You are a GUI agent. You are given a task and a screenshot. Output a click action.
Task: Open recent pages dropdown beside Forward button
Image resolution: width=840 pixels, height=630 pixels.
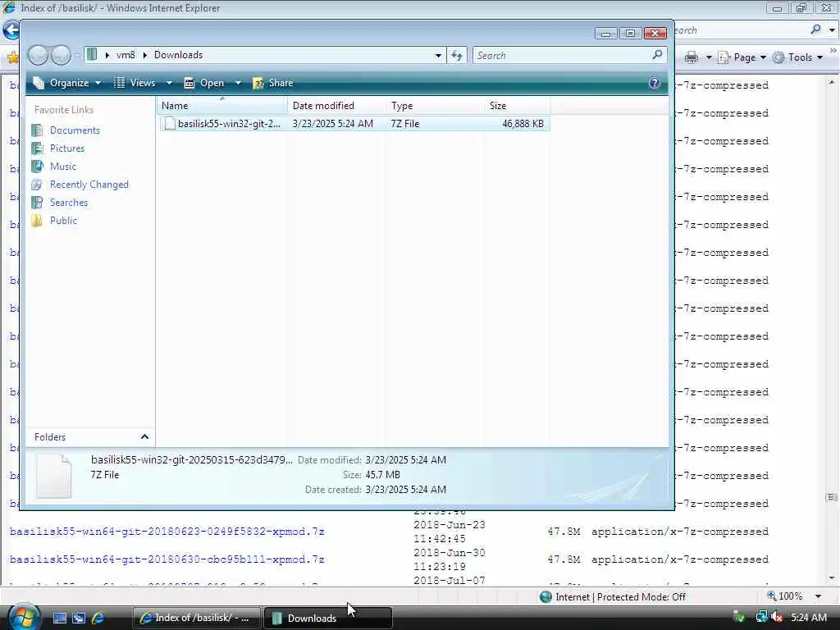(x=77, y=55)
